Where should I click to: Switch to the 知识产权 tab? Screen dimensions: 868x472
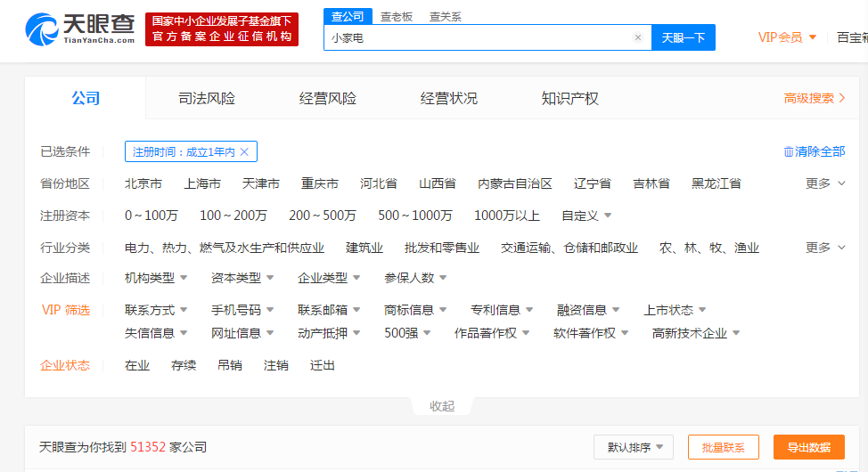569,99
